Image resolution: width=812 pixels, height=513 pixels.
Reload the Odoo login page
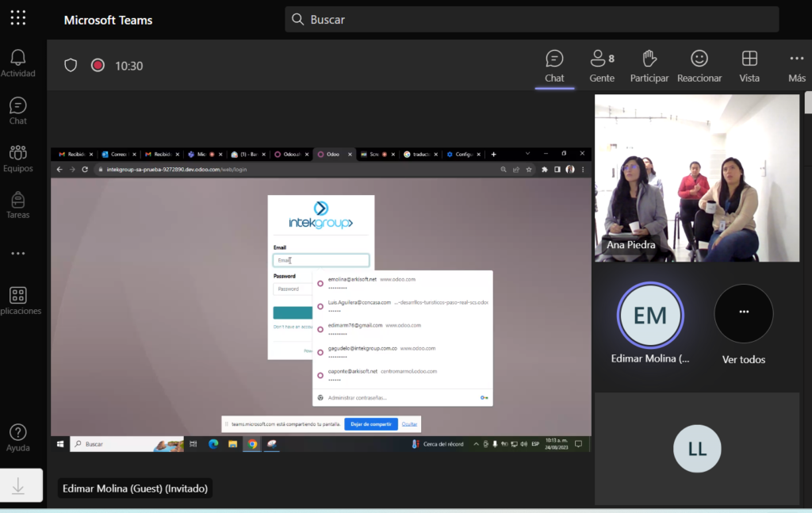click(85, 169)
